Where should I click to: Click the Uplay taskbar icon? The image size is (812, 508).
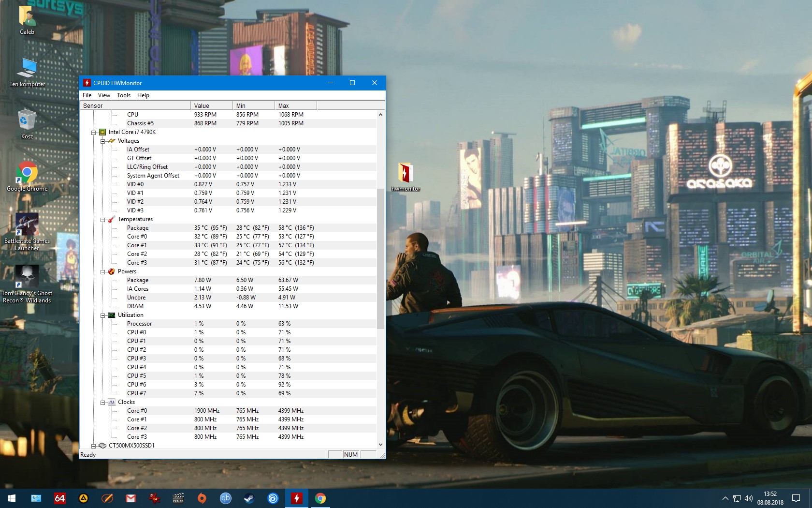point(273,498)
